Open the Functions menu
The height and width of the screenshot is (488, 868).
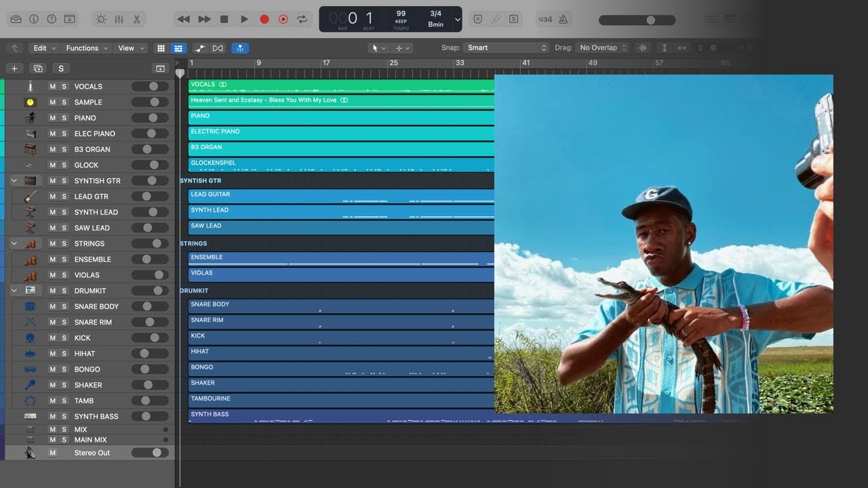tap(87, 48)
